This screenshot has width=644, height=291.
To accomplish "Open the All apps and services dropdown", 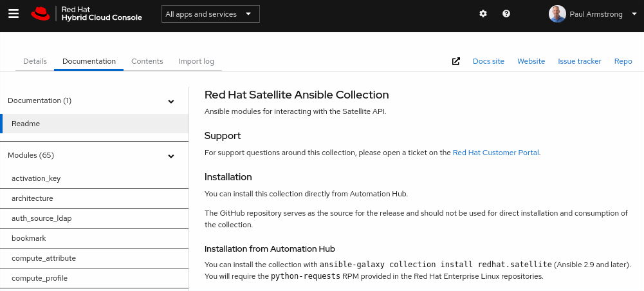I will pos(210,14).
